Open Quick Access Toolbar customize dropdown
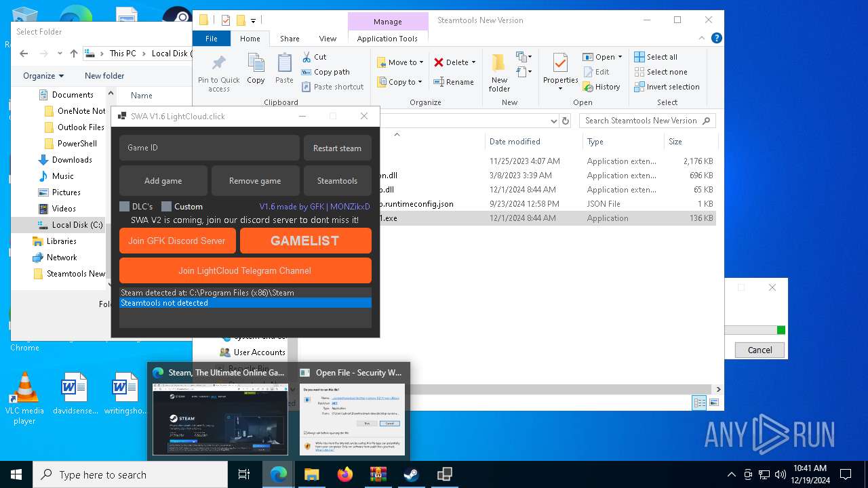The width and height of the screenshot is (868, 488). click(253, 21)
